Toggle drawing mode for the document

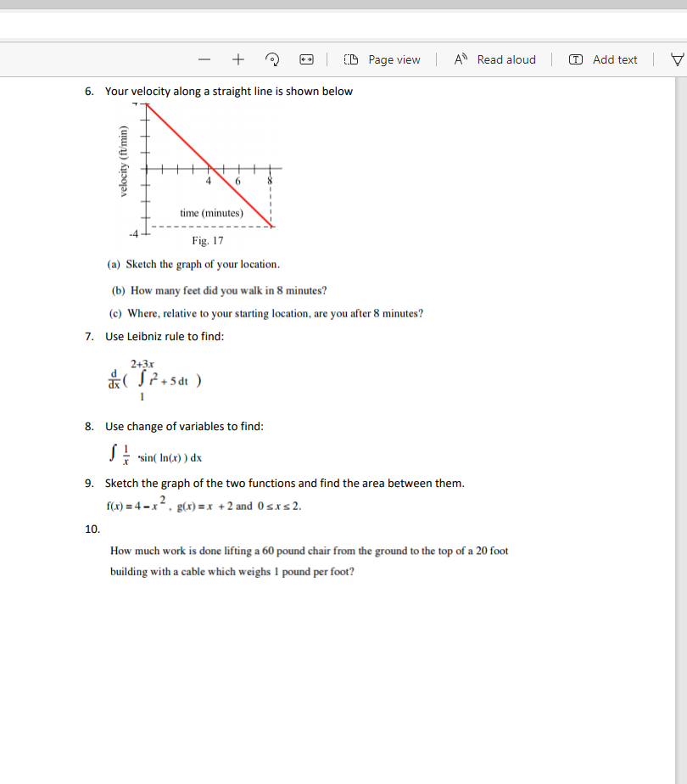click(x=676, y=59)
